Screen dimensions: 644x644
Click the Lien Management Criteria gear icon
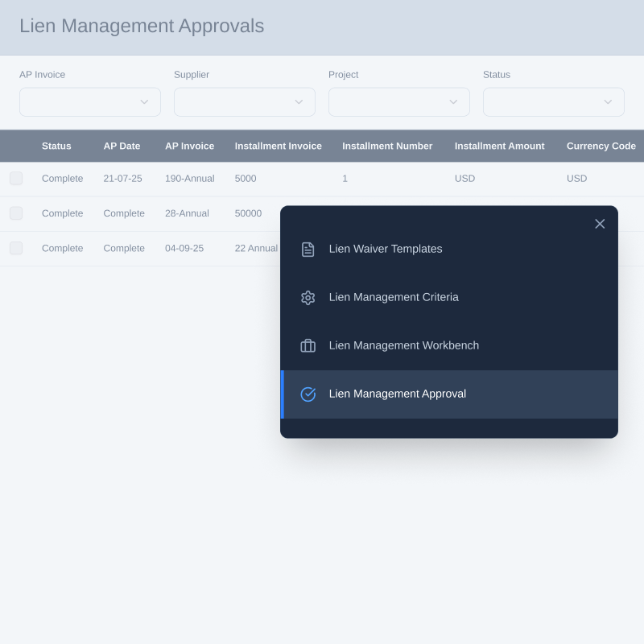click(308, 298)
